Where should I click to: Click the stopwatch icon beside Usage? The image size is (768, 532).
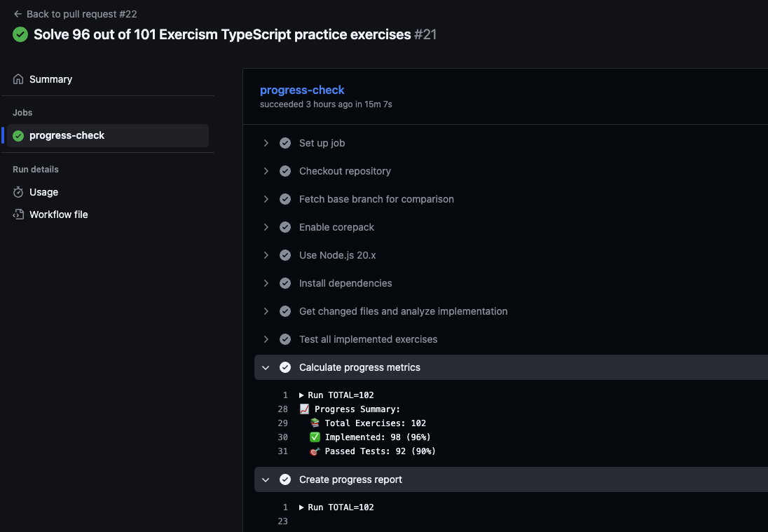(x=18, y=191)
